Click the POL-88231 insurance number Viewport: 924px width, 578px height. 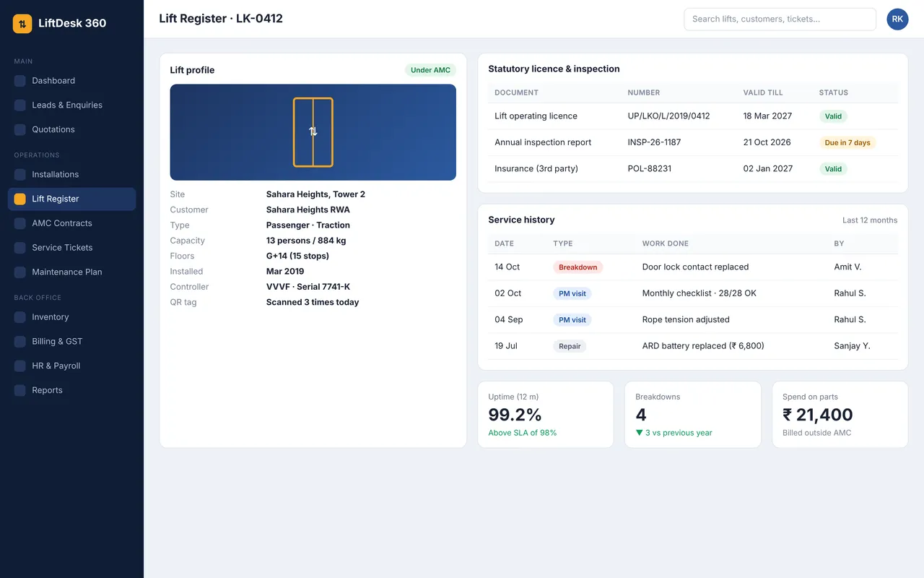[649, 169]
